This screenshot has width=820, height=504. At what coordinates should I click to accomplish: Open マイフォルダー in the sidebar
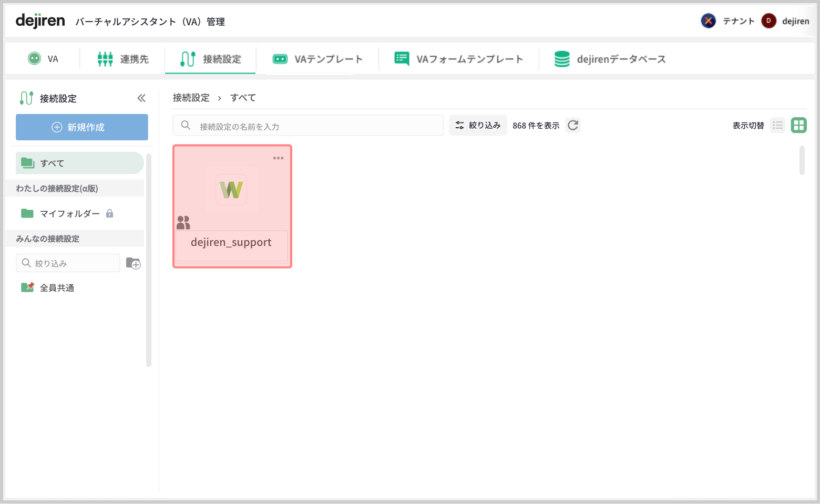click(69, 213)
